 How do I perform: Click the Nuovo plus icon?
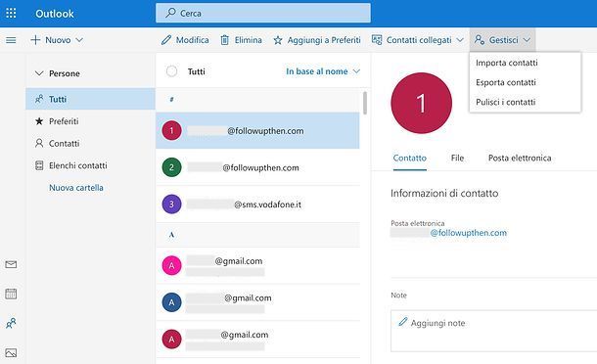[x=35, y=40]
